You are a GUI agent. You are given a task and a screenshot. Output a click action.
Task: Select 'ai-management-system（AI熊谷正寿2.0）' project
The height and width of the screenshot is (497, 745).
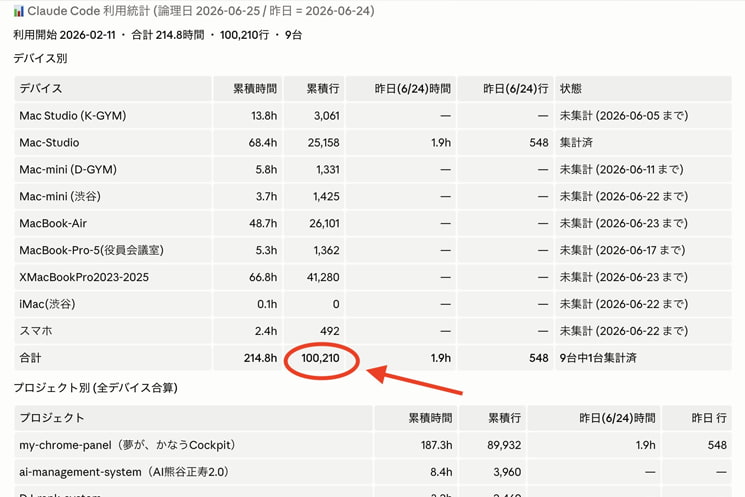click(x=124, y=472)
